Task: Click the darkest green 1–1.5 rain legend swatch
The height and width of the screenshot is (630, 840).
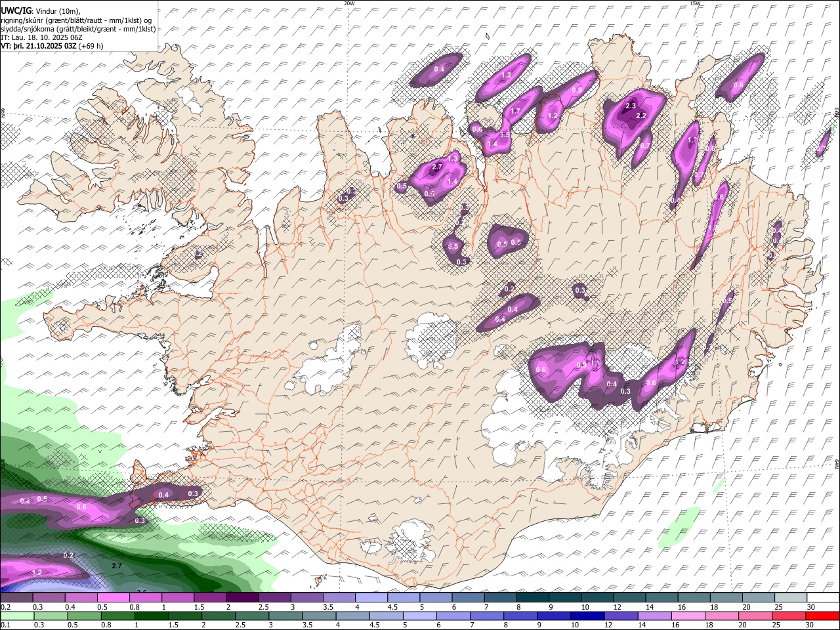Action: (151, 616)
